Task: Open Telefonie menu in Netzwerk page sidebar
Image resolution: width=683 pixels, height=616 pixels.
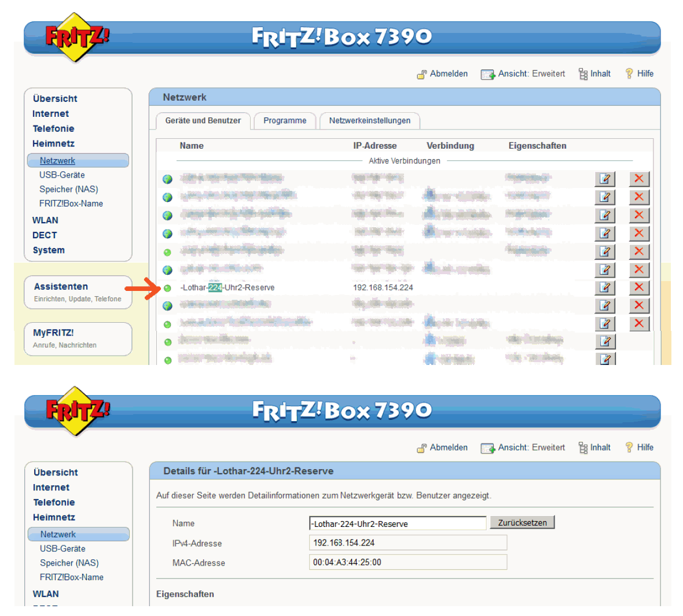Action: click(54, 128)
